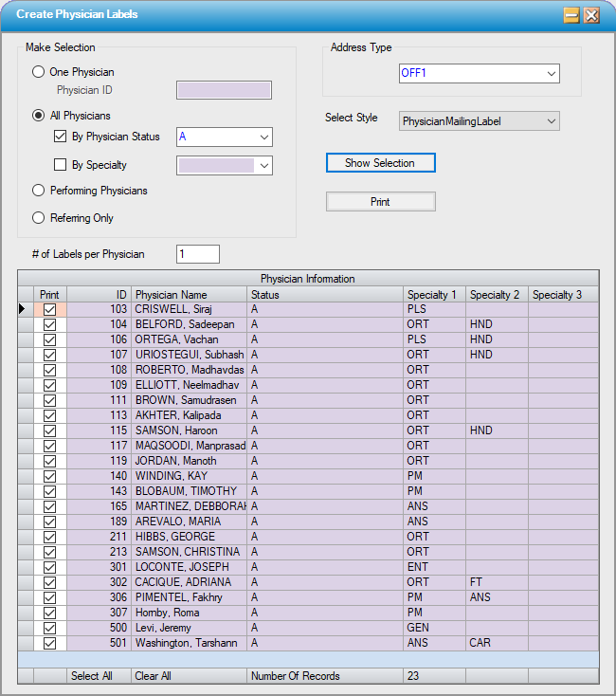The image size is (616, 696).
Task: Select the Referring Only option
Action: [x=39, y=218]
